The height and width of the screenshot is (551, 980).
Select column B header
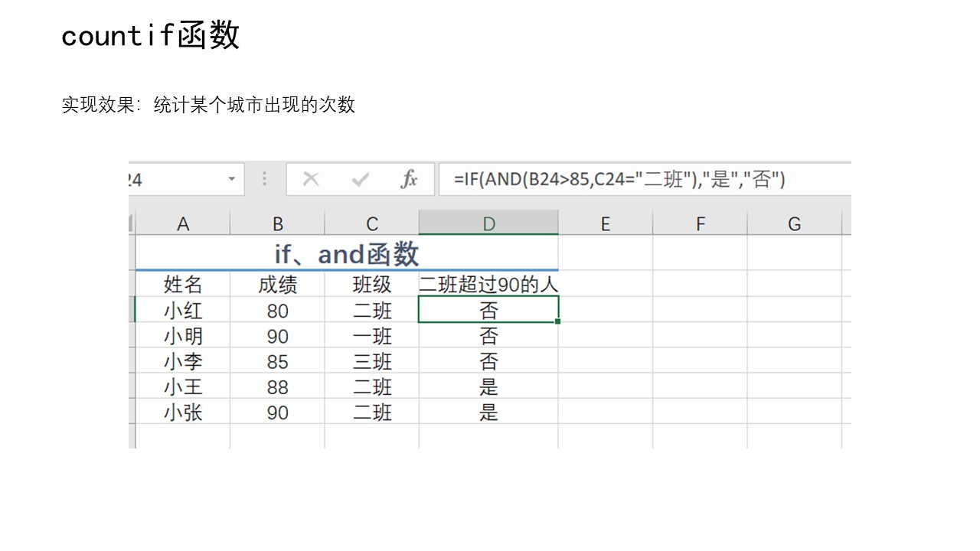[277, 223]
